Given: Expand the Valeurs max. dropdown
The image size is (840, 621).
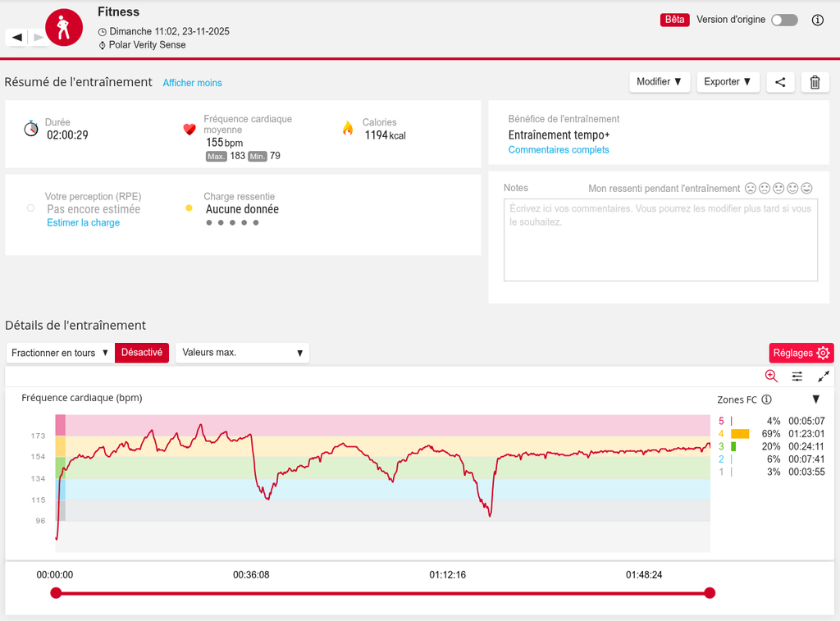Looking at the screenshot, I should click(242, 353).
